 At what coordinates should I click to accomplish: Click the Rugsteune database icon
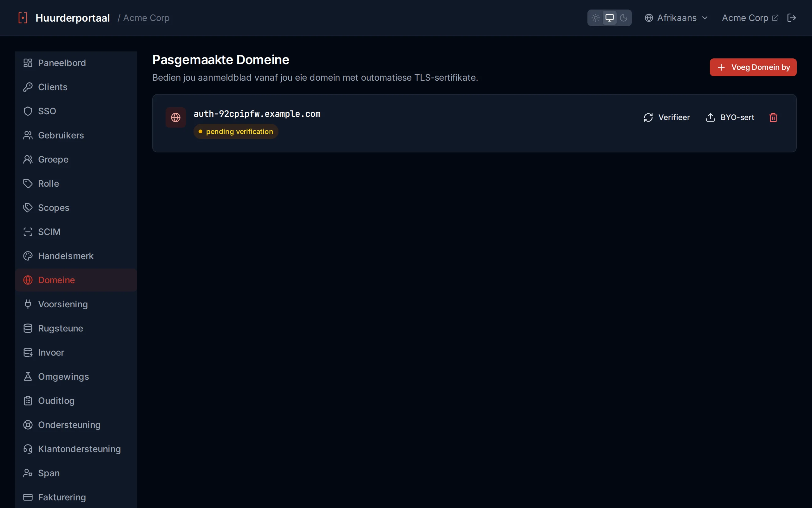pyautogui.click(x=28, y=328)
